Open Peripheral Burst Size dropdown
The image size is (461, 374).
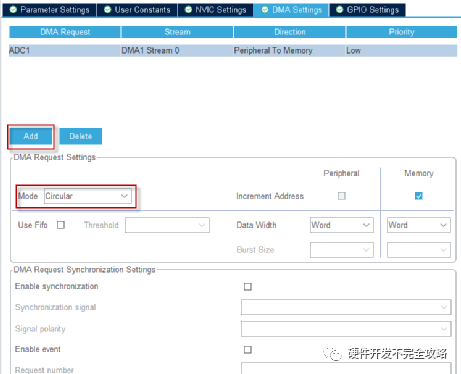(342, 250)
